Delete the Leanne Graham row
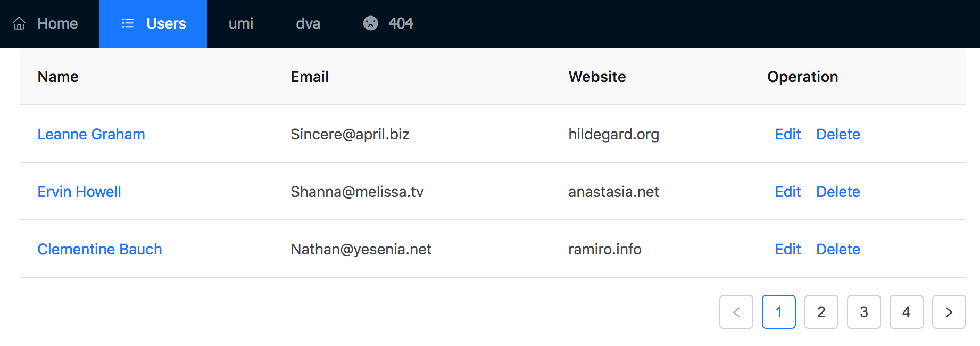This screenshot has width=980, height=346. point(838,134)
